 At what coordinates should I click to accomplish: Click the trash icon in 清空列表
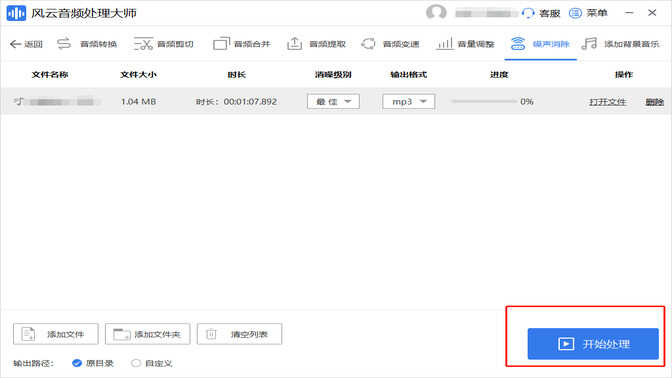(211, 334)
